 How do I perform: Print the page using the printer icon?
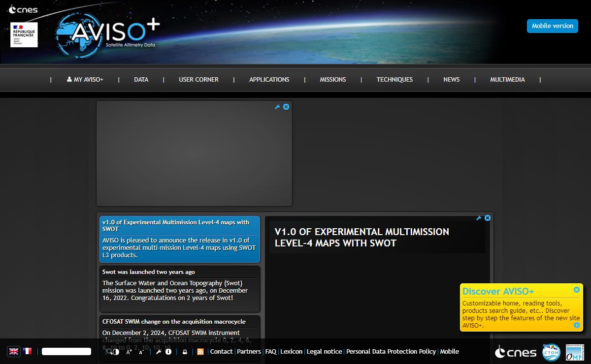185,352
